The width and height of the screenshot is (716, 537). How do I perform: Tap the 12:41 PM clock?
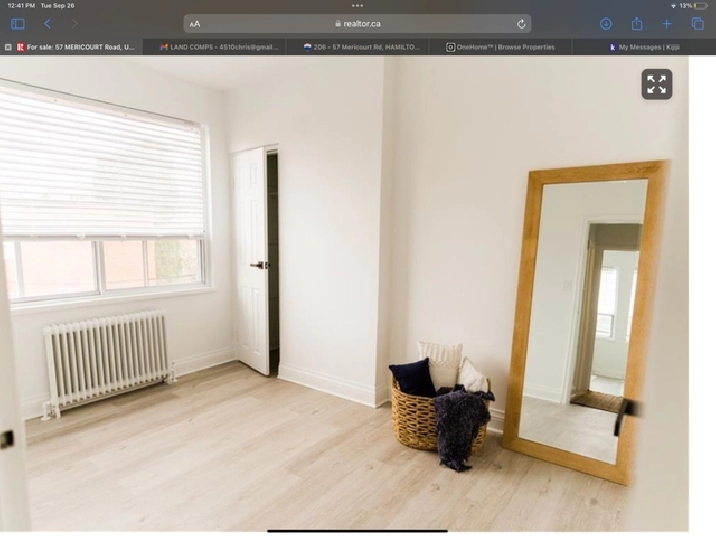coord(21,5)
